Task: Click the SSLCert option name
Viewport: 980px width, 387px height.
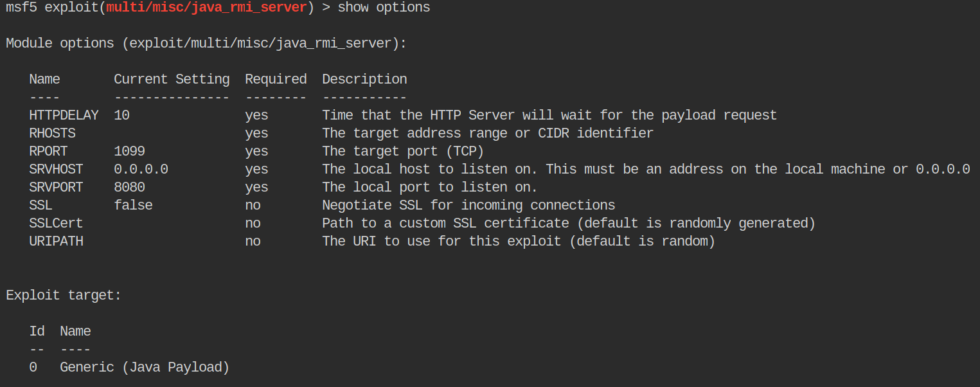Action: pos(56,223)
